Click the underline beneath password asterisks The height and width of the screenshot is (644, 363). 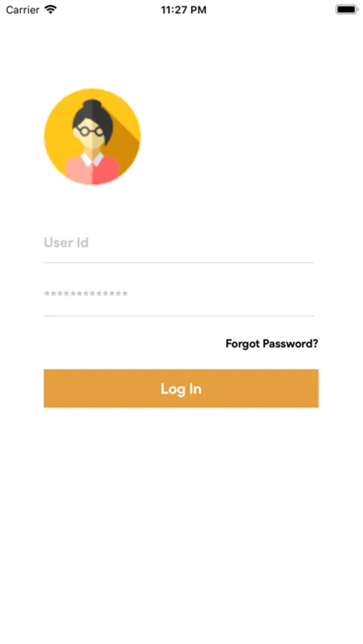[179, 316]
